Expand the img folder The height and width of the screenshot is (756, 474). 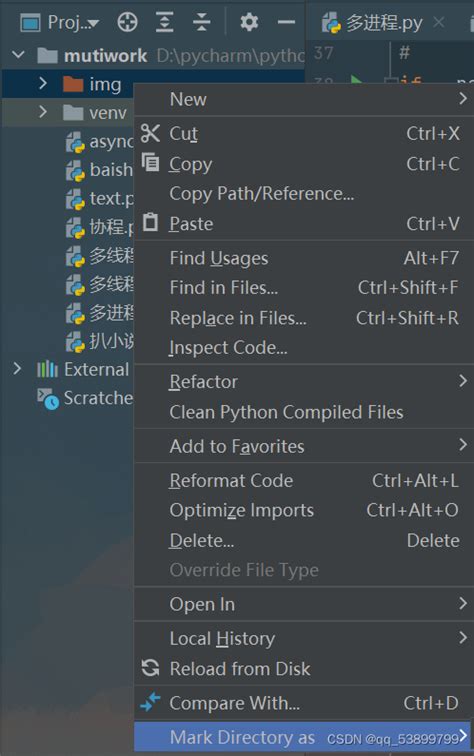tap(42, 83)
